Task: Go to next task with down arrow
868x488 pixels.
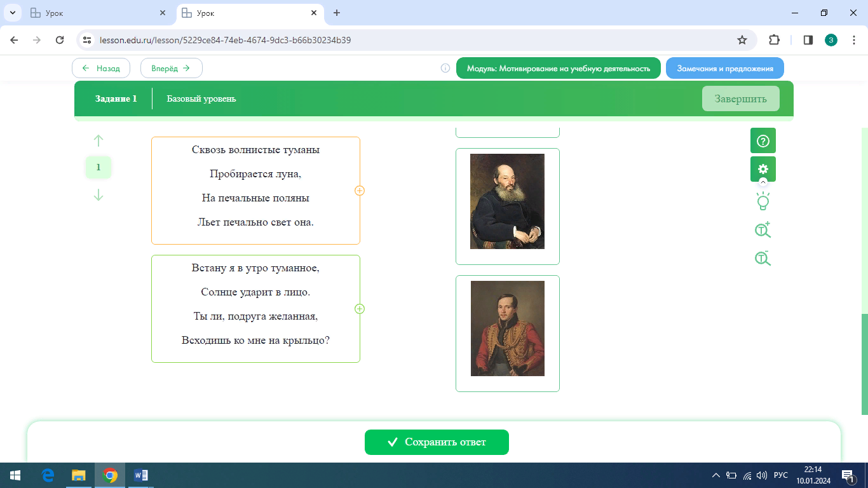Action: point(98,195)
